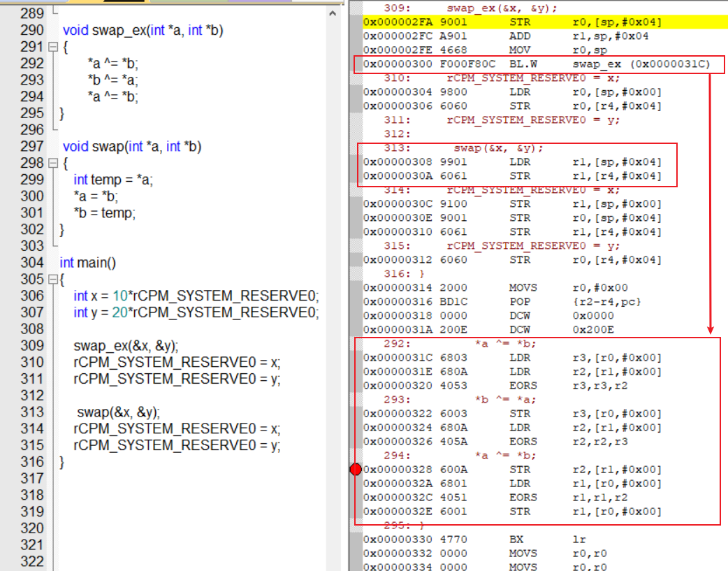Click the disassembly row at 0x00000306 STR
Screen dimensions: 728x571
coord(545,106)
